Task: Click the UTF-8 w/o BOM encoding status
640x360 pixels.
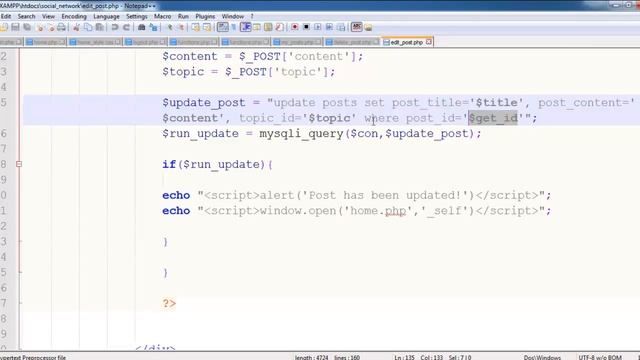Action: click(x=600, y=357)
